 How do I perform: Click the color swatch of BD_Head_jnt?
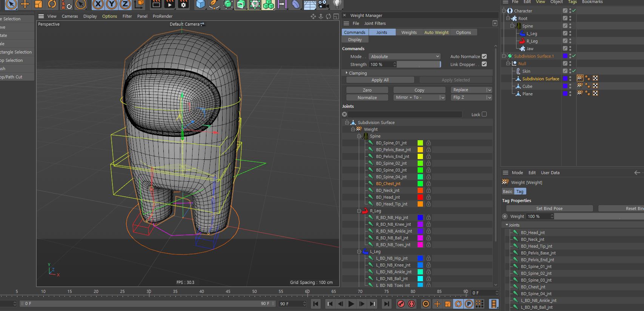pos(420,197)
